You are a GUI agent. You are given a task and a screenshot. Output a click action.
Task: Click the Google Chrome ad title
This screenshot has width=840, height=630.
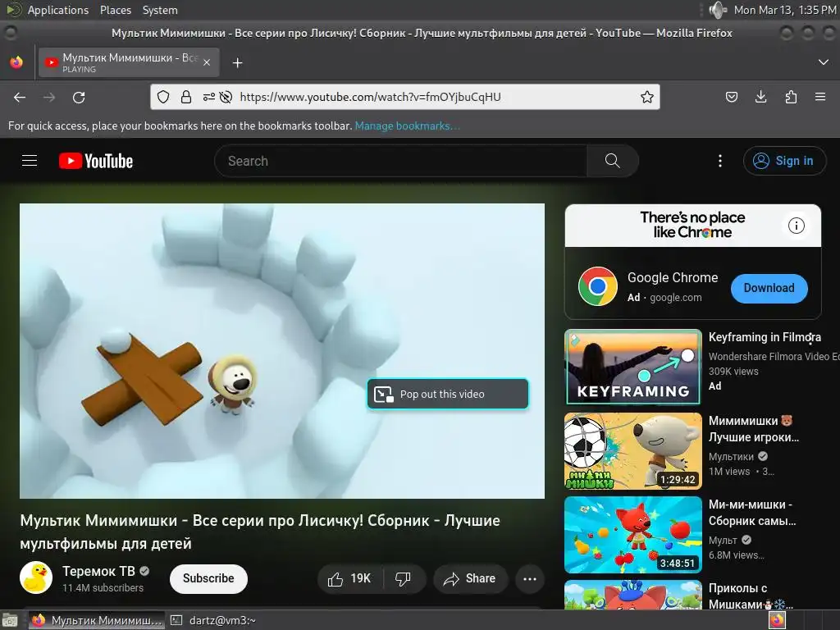[673, 277]
